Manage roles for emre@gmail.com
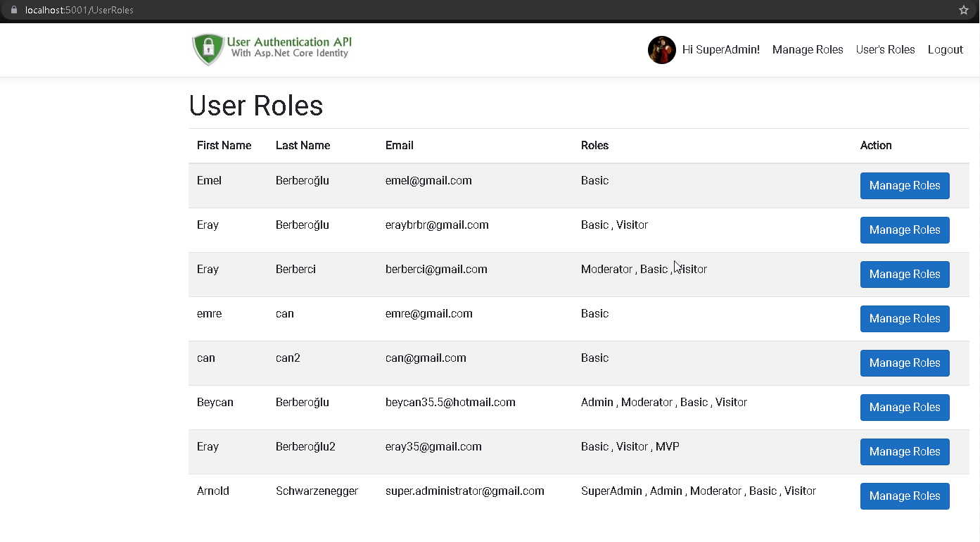 904,319
